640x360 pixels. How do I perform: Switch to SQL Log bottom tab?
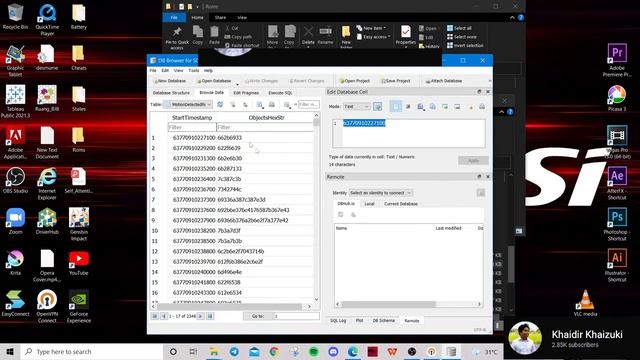click(338, 321)
